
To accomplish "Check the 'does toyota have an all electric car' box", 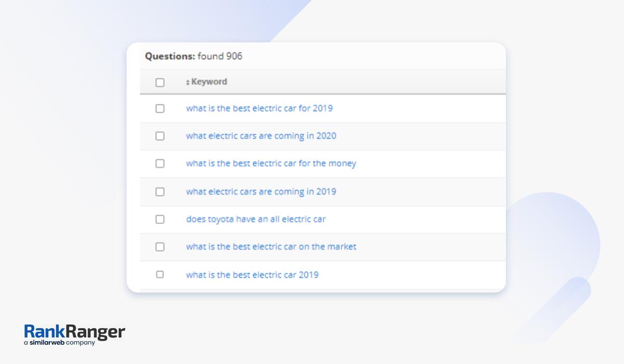I will [x=160, y=219].
